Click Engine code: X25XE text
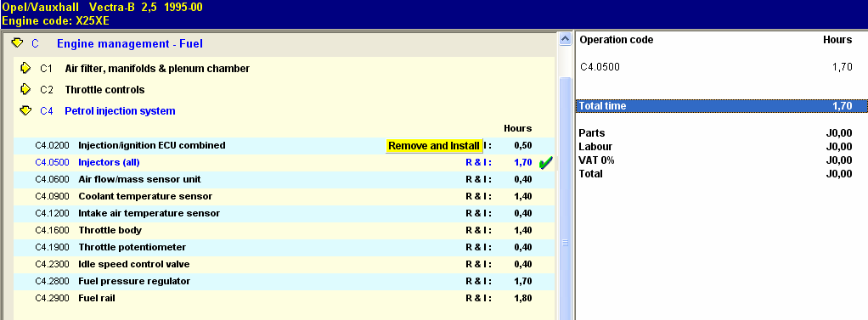The width and height of the screenshot is (868, 320). point(56,21)
